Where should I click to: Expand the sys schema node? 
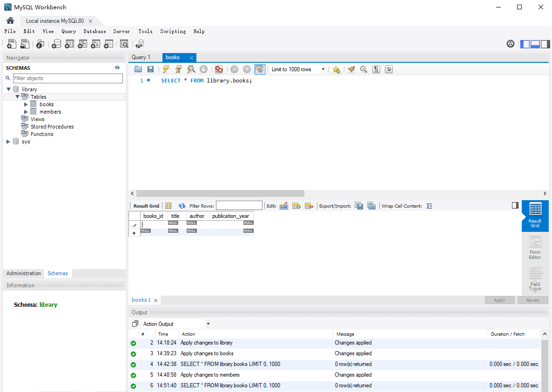click(8, 142)
